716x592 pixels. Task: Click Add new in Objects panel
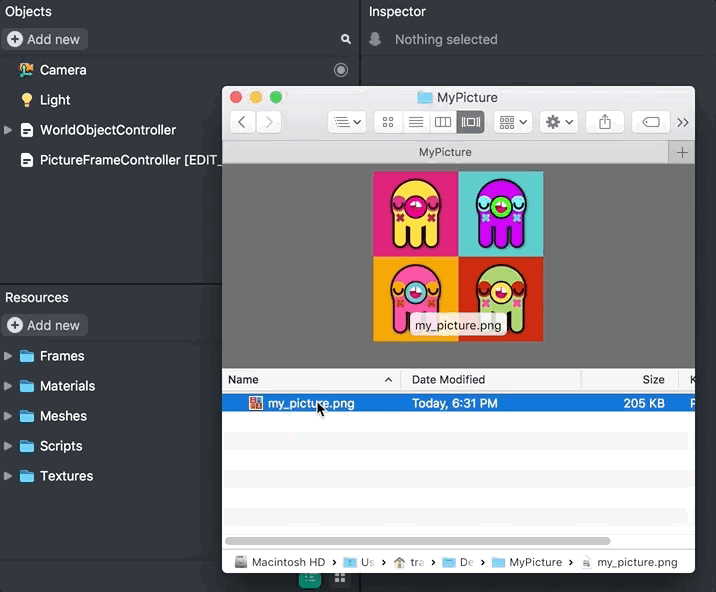coord(45,39)
